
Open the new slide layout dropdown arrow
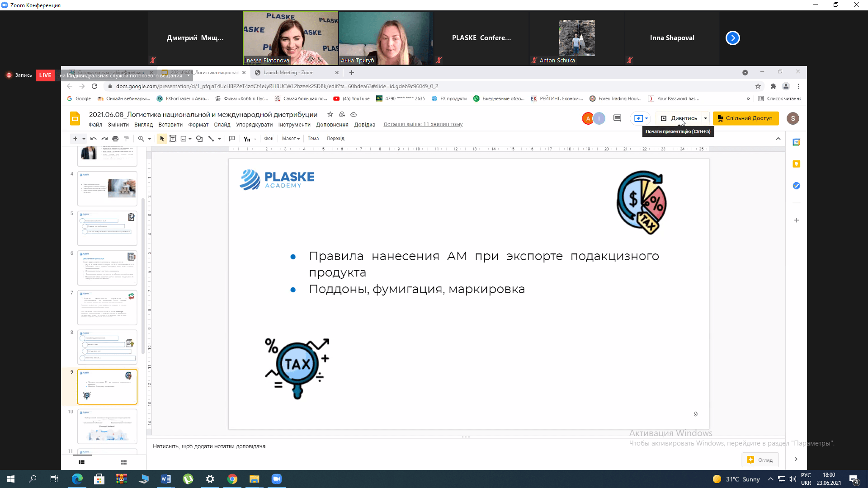coord(84,139)
